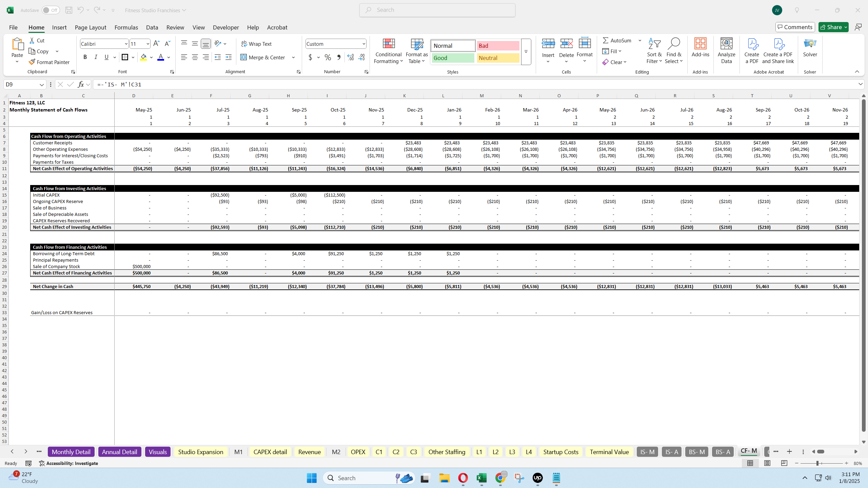Toggle Bold formatting
Screen dimensions: 868x488
tap(85, 57)
